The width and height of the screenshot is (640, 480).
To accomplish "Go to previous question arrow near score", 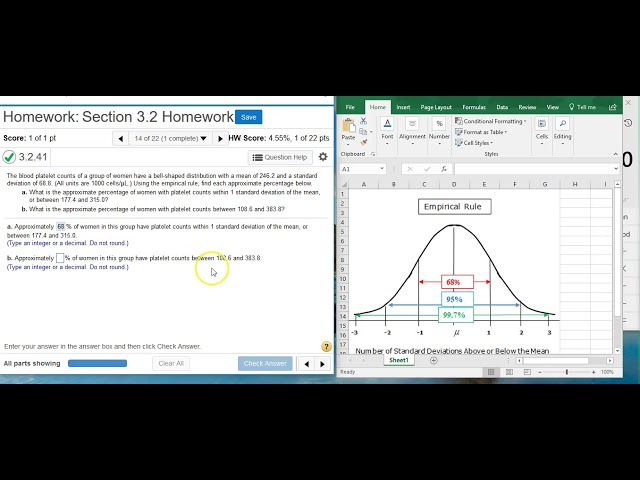I will coord(120,139).
